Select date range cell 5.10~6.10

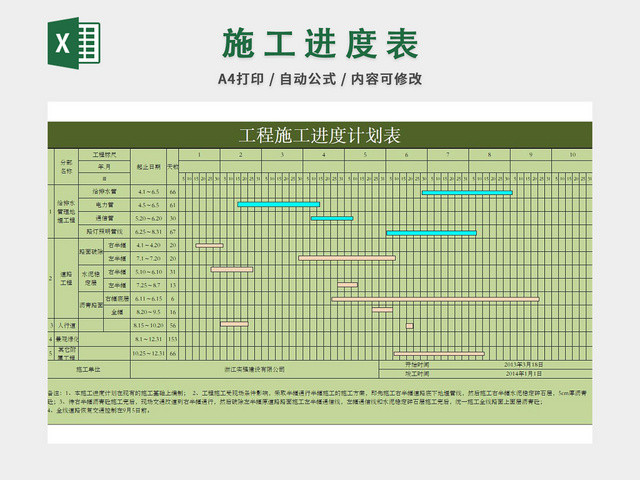(x=149, y=272)
